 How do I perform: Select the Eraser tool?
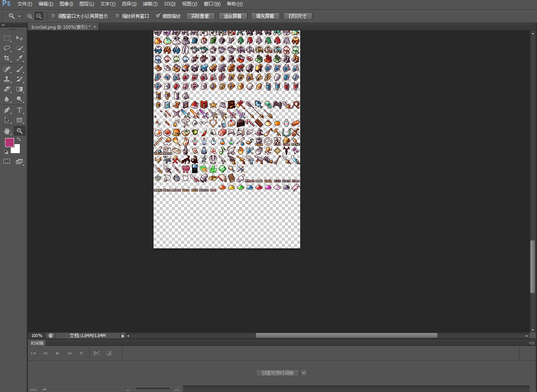coord(7,89)
